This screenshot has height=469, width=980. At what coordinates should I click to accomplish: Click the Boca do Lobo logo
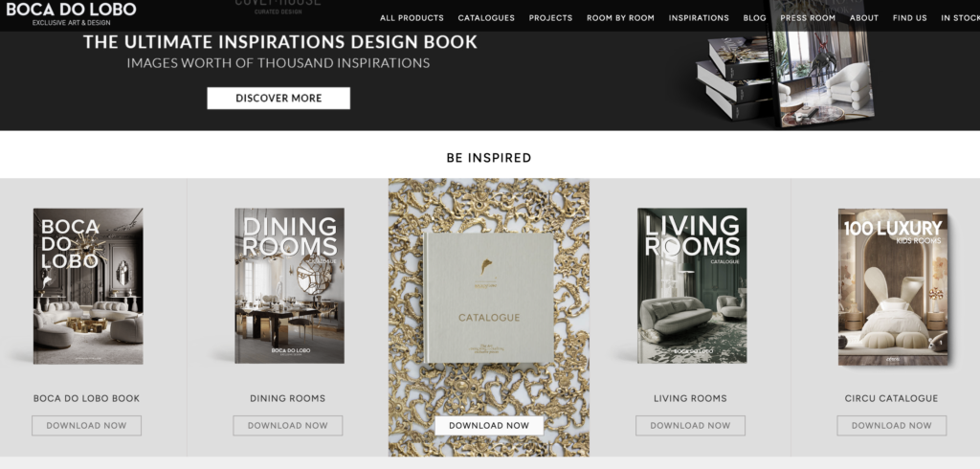coord(71,12)
